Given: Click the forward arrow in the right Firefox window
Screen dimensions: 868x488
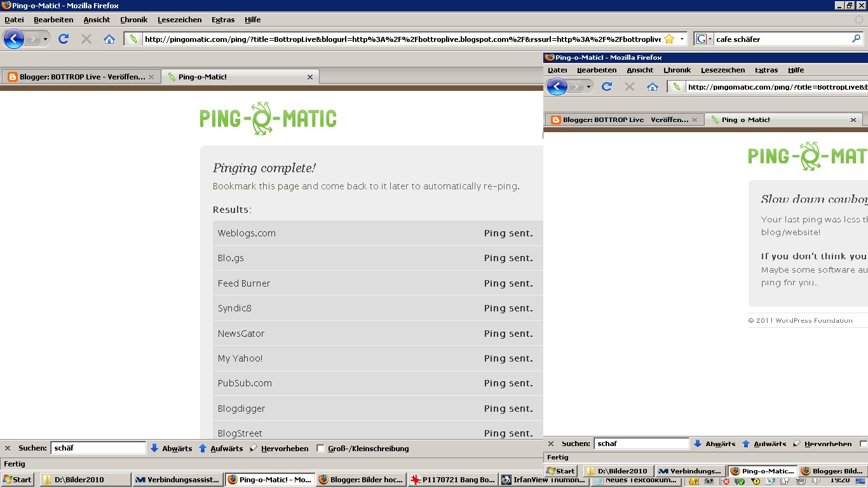Looking at the screenshot, I should pos(576,86).
